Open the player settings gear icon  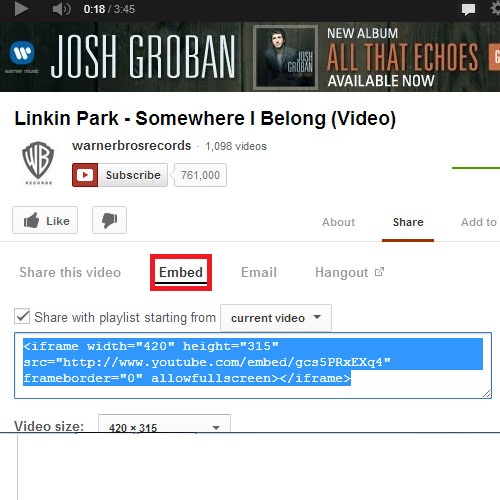tap(495, 8)
